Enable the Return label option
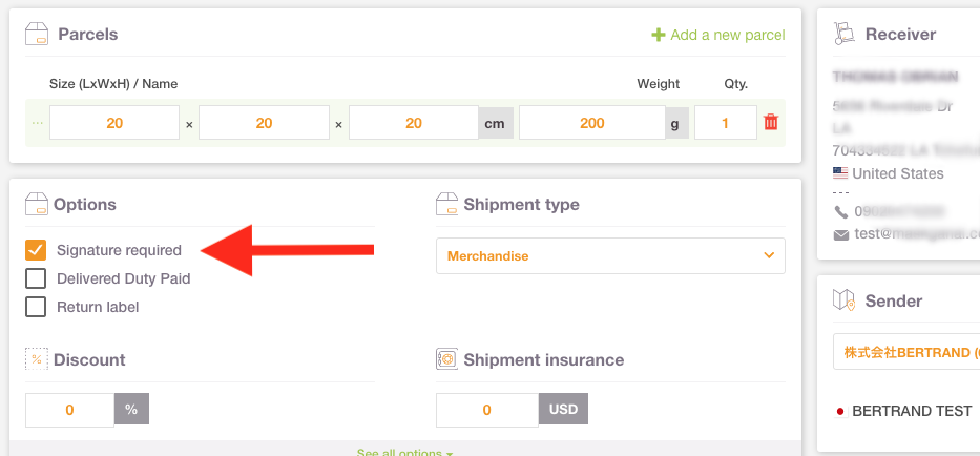The height and width of the screenshot is (456, 980). (35, 307)
